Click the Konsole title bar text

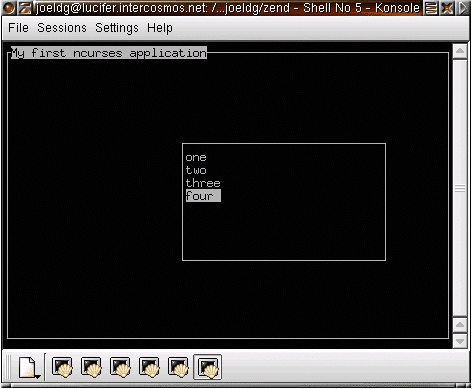[x=228, y=8]
